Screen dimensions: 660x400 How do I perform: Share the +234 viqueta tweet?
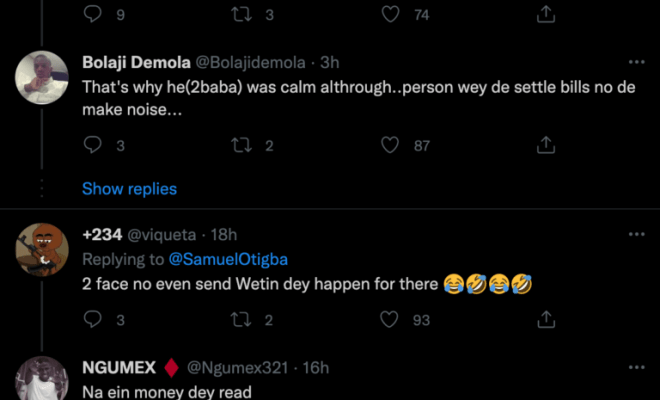point(546,320)
